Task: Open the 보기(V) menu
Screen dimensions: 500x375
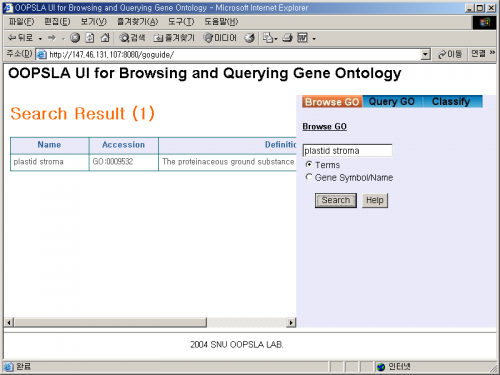Action: (94, 22)
